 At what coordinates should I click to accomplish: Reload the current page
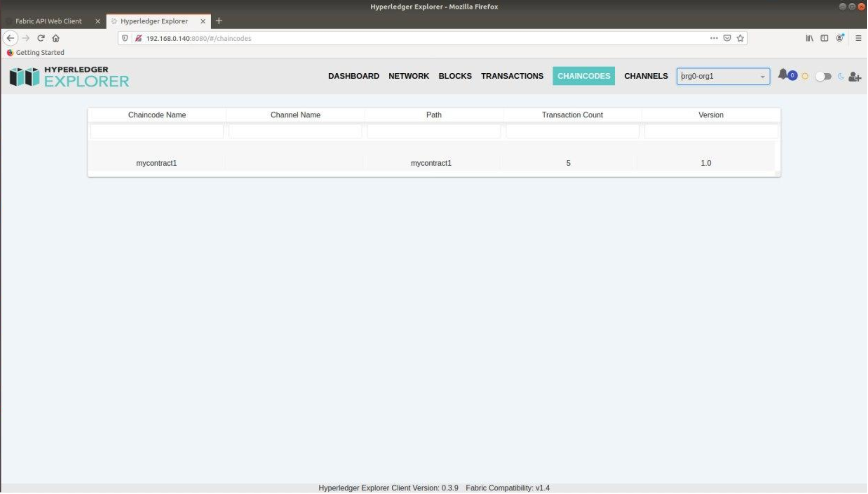[41, 38]
